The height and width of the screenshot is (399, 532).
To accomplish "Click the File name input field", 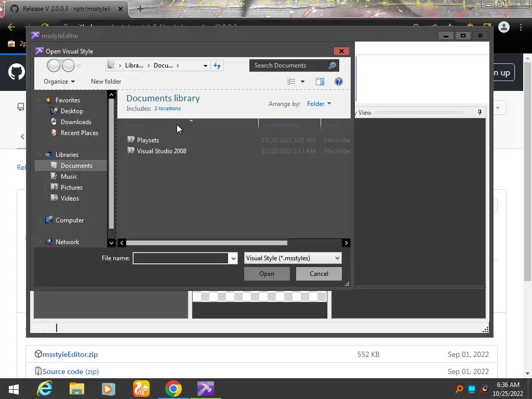I will pos(180,258).
